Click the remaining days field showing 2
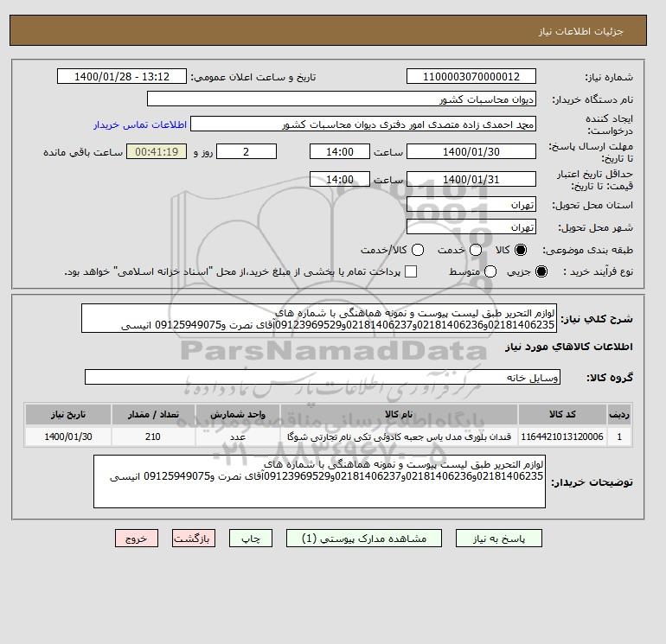The width and height of the screenshot is (666, 644). point(247,151)
